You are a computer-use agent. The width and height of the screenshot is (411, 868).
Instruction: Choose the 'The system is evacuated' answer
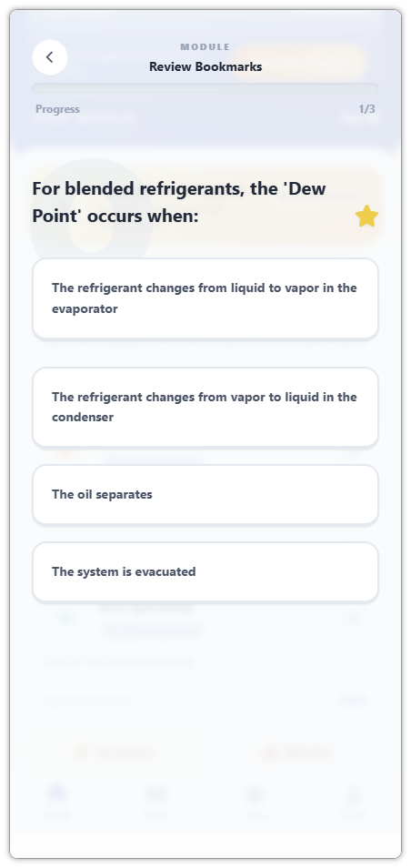(205, 571)
